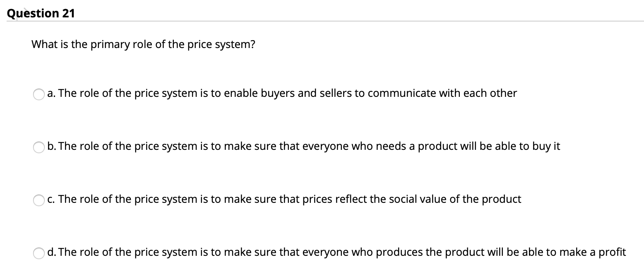This screenshot has height=274, width=644.
Task: Select the radio button for answer c
Action: [x=39, y=200]
